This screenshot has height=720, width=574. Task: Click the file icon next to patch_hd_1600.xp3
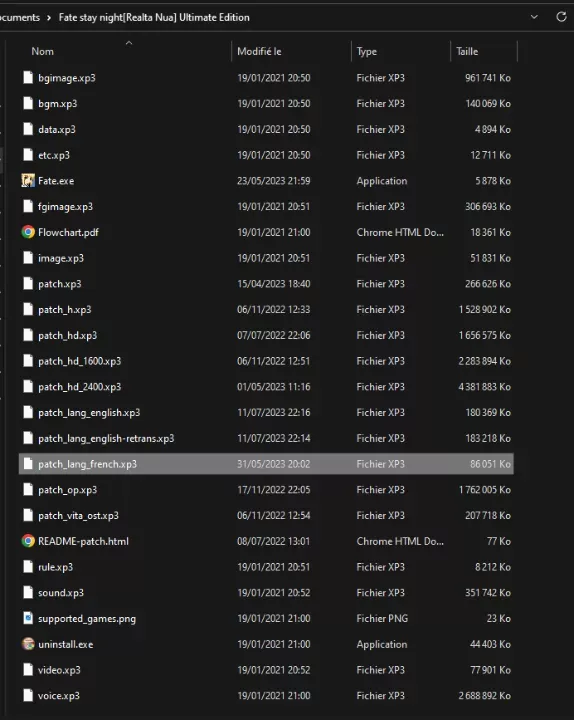click(28, 361)
